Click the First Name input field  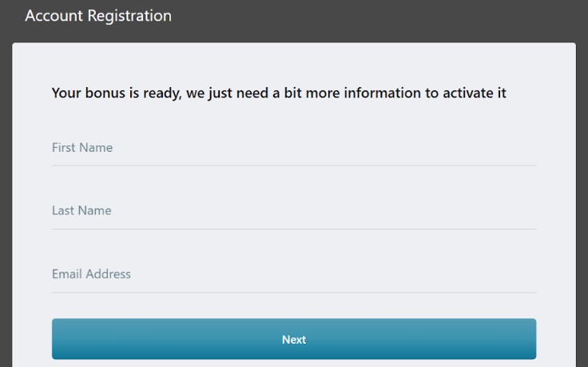(x=294, y=148)
